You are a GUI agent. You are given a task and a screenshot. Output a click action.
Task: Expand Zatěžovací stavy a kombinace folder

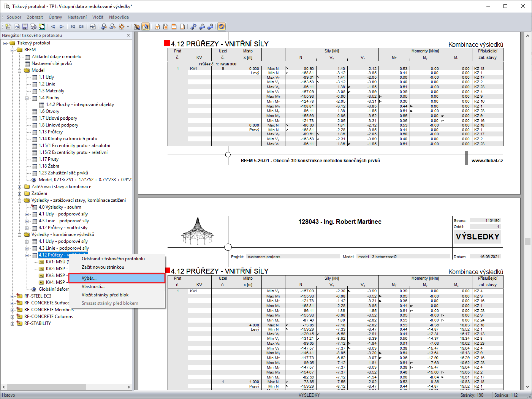coord(20,187)
